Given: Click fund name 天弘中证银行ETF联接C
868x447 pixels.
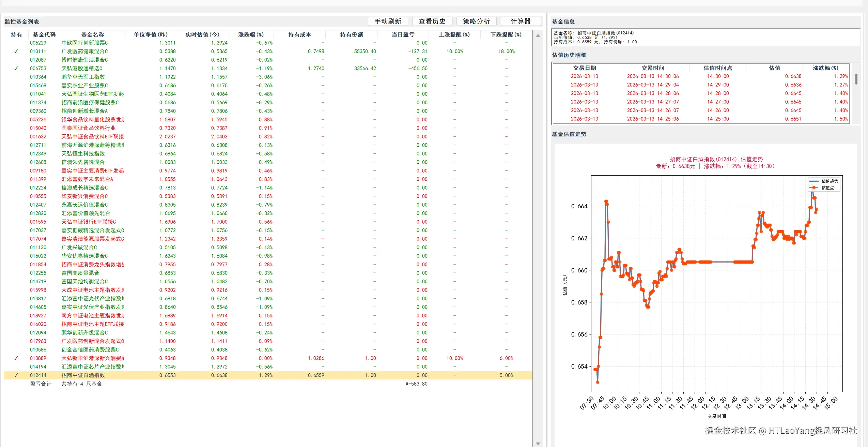Looking at the screenshot, I should tap(89, 222).
